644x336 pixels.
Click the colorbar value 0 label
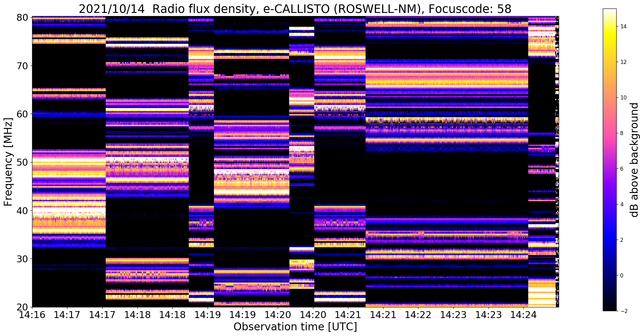(621, 276)
